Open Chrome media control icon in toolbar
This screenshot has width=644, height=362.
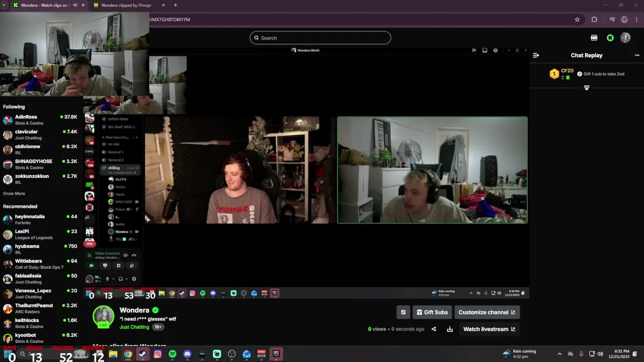pos(612,20)
